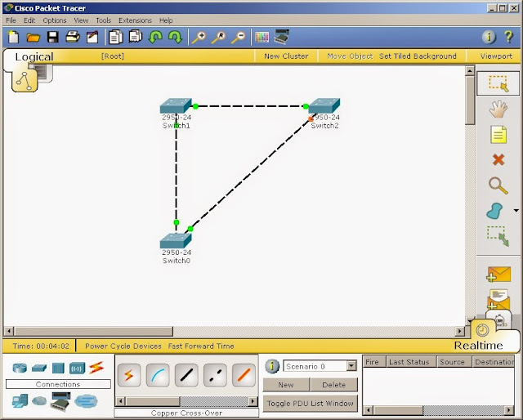Click the Print icon in the toolbar
Viewport: 523px width, 420px height.
[73, 37]
